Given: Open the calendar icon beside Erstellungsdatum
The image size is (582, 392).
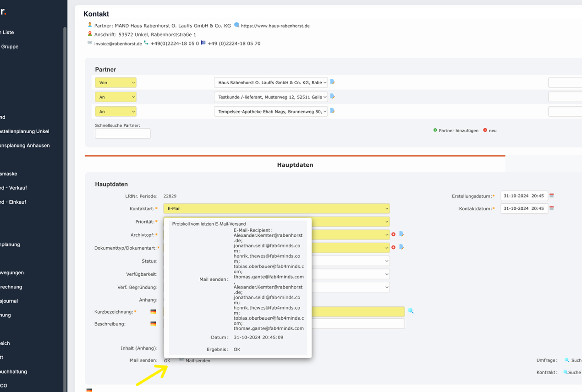Looking at the screenshot, I should pos(552,196).
